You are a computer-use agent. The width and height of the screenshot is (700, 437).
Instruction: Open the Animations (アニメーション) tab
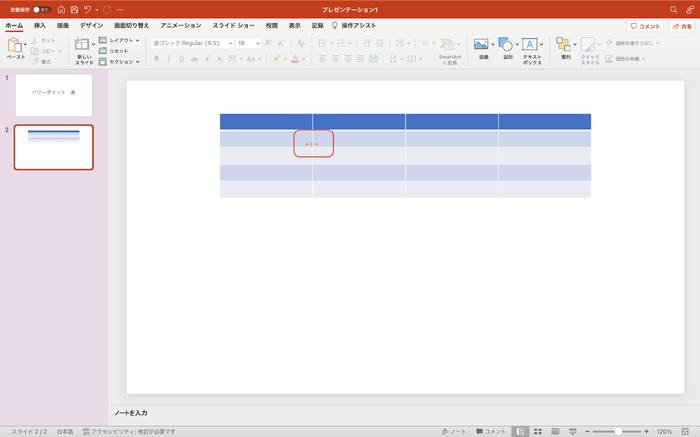(181, 25)
